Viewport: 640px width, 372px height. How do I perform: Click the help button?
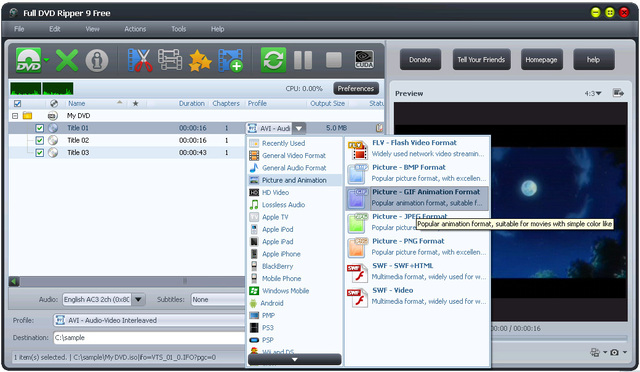pos(593,60)
